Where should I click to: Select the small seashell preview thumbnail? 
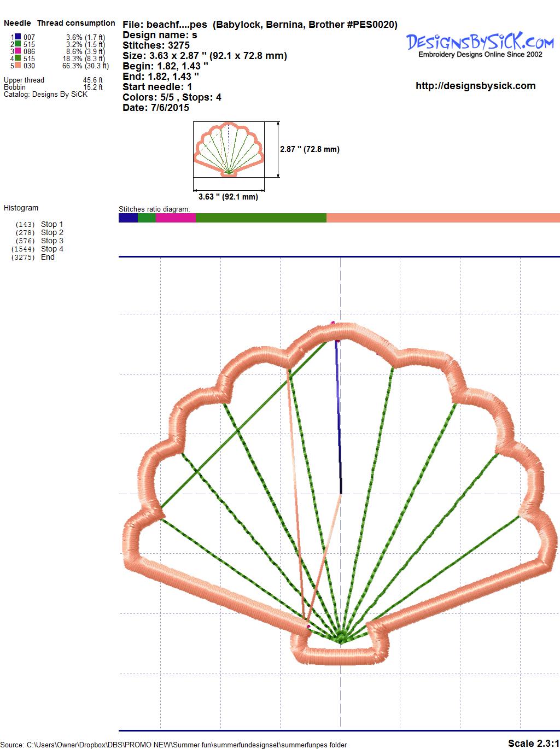point(229,149)
